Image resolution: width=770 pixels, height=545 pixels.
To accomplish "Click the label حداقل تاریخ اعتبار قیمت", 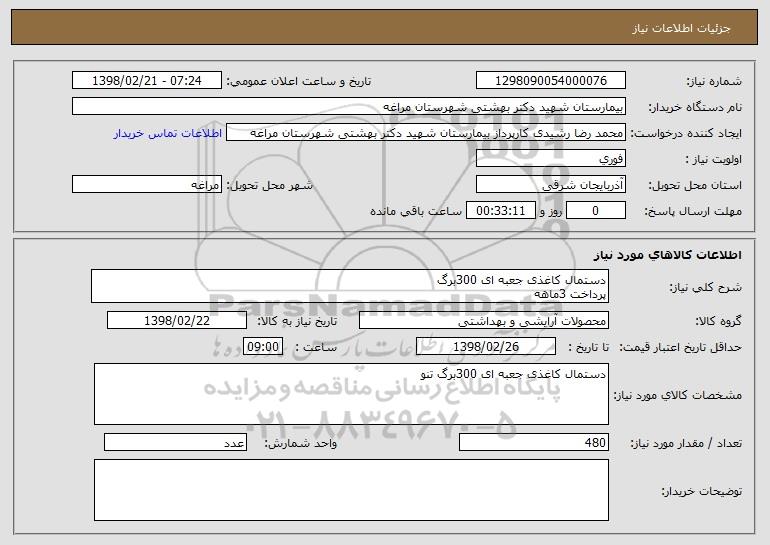I will 680,348.
